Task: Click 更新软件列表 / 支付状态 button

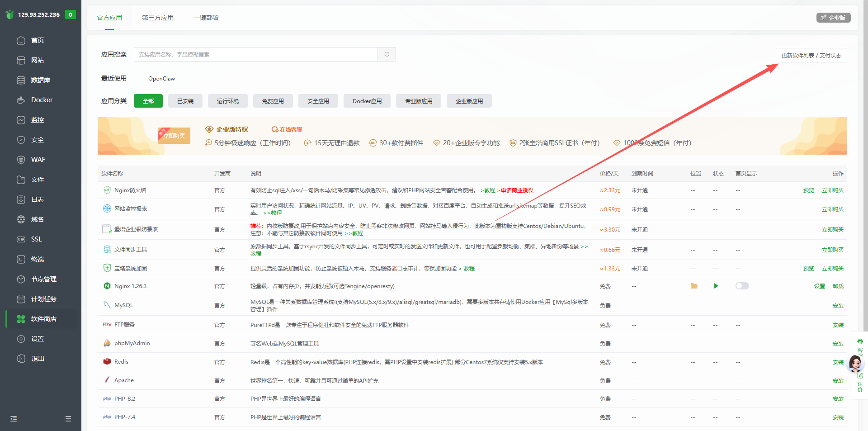Action: [811, 55]
